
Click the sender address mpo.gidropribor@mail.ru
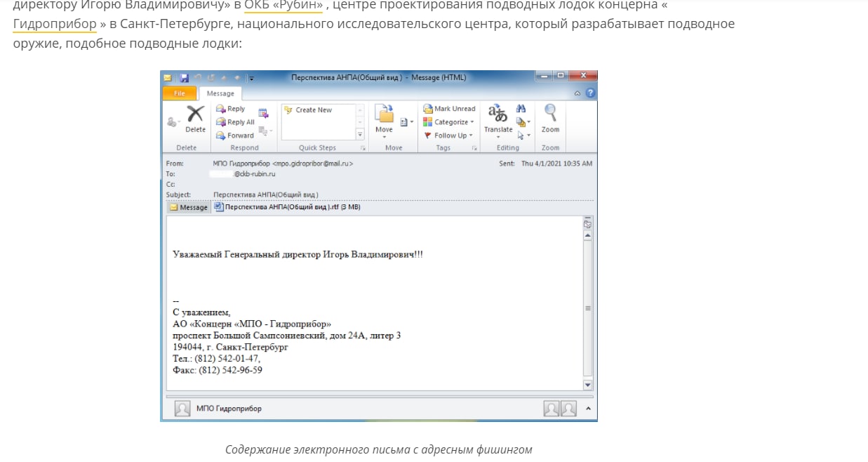[x=313, y=164]
